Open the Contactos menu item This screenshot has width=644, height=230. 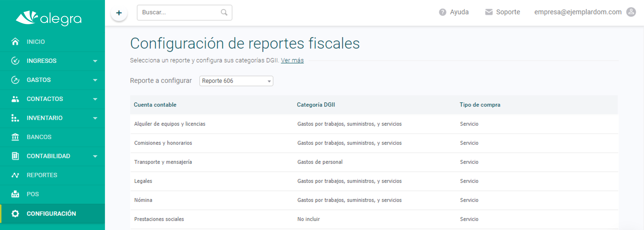[52, 99]
